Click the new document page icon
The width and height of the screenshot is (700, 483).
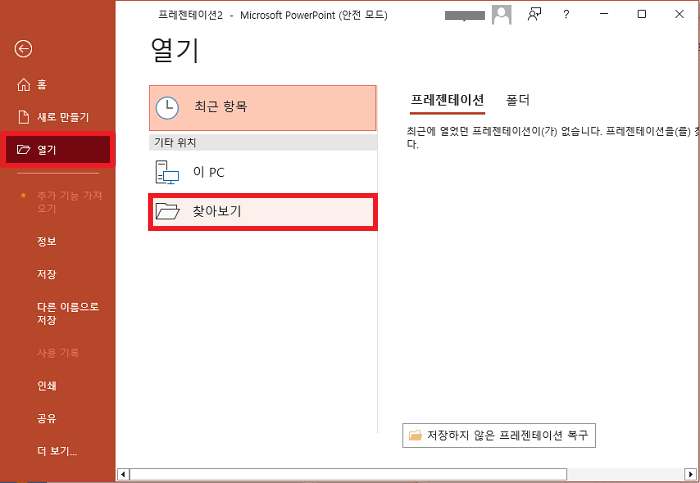click(x=23, y=117)
